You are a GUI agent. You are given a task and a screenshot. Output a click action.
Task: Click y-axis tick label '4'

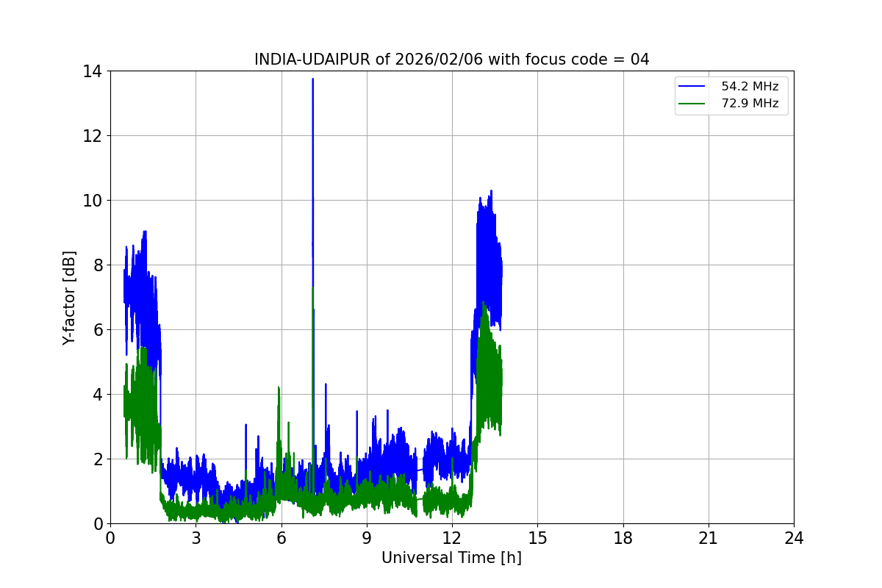98,395
